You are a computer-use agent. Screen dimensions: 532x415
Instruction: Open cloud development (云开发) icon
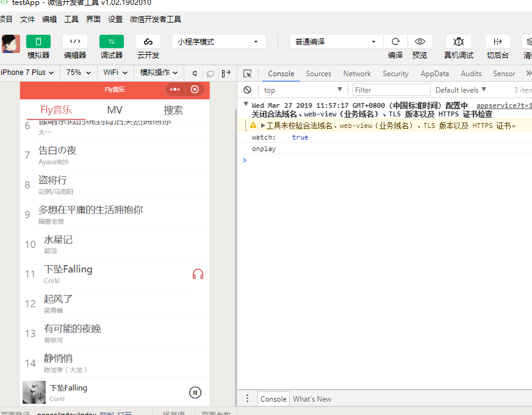[148, 41]
